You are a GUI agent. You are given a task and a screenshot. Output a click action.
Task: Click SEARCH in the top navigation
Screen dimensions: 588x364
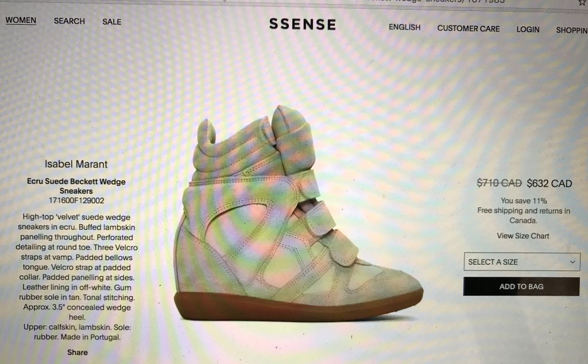click(69, 21)
